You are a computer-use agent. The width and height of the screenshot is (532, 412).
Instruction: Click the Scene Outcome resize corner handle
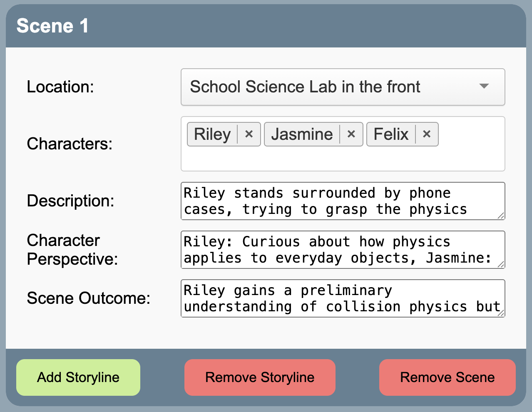point(501,313)
